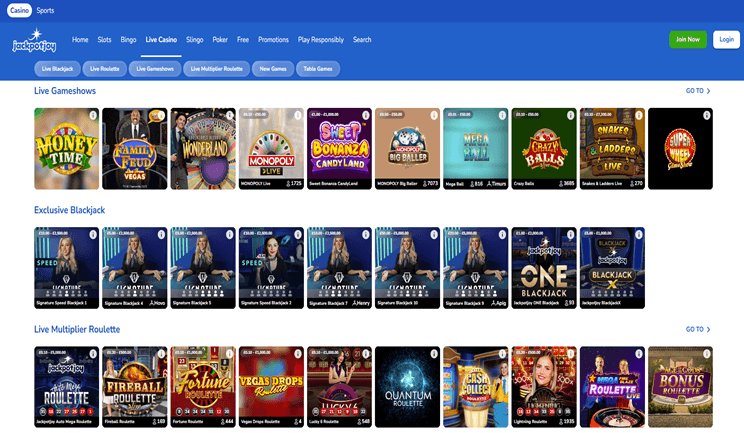Open info icon on Signature Speed Blackjack 2
This screenshot has width=744, height=433.
[x=298, y=234]
